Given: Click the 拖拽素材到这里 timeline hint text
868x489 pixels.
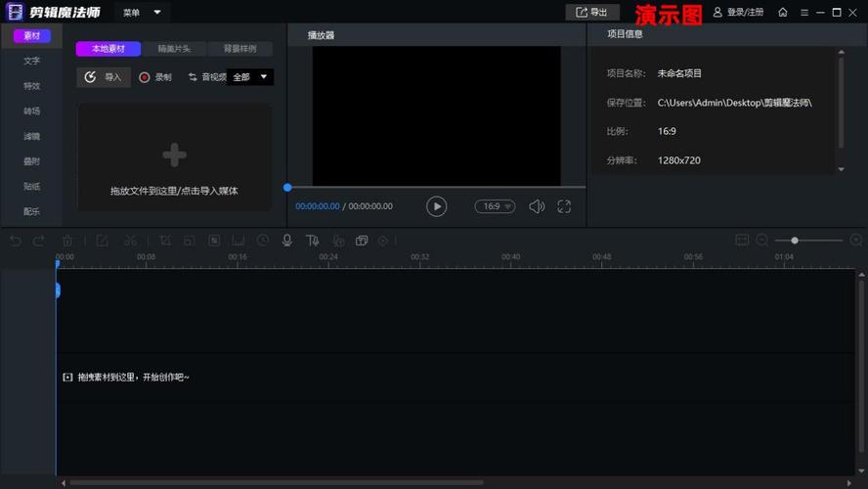Looking at the screenshot, I should tap(133, 378).
